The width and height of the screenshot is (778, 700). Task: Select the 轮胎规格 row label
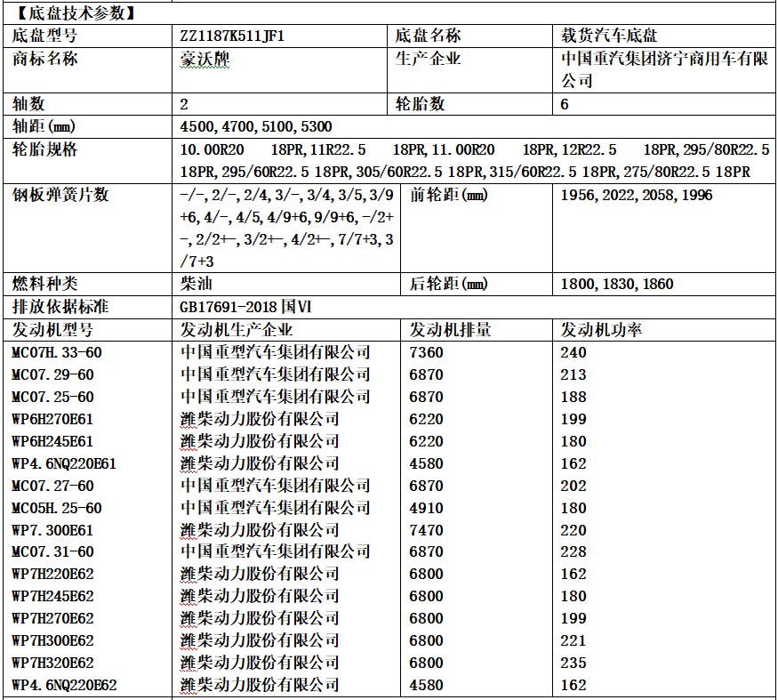(x=45, y=149)
